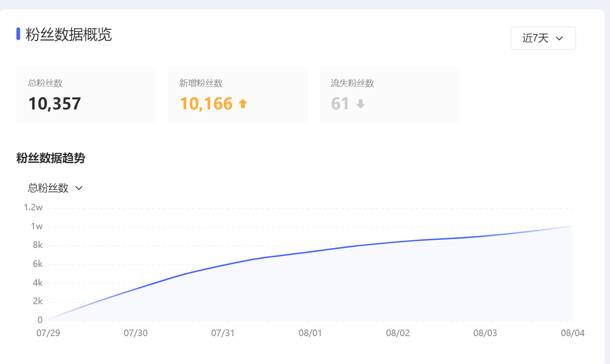Select the 07/29 date on the chart axis

click(48, 333)
